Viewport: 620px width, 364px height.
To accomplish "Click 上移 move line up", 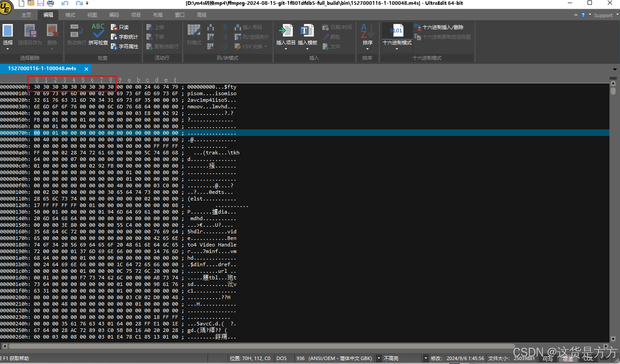I will (x=155, y=27).
